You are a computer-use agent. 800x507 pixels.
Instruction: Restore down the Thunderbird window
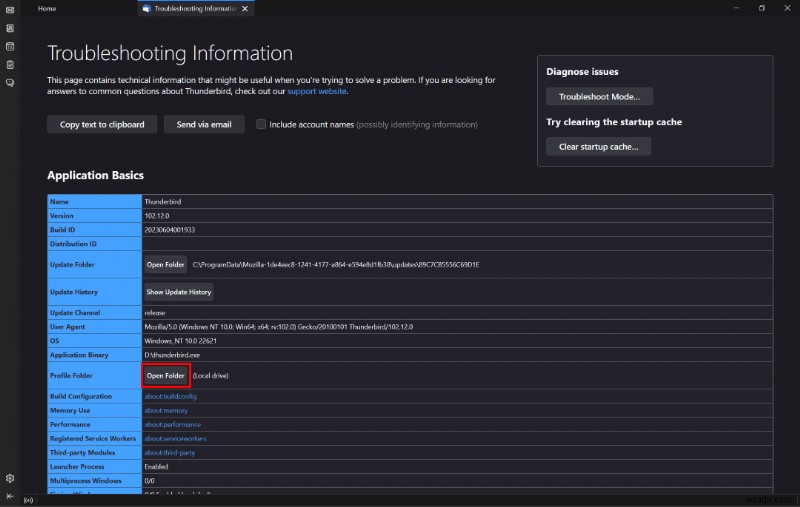[762, 8]
